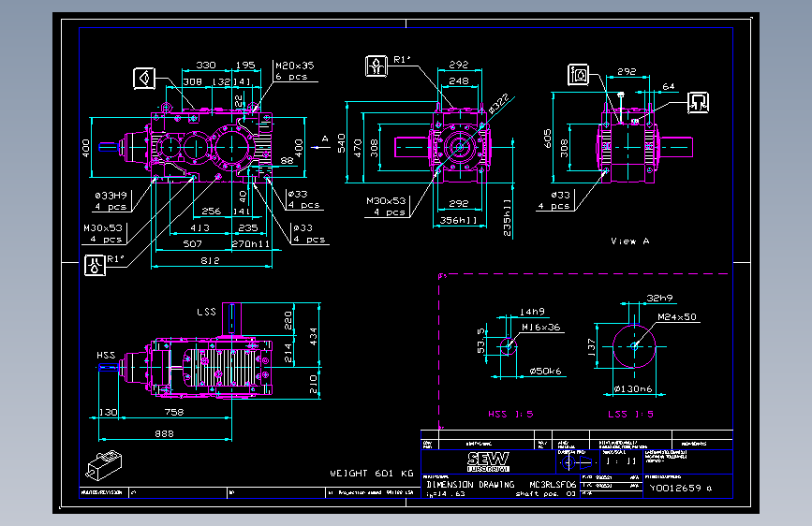Click the M24x50 thread callout
This screenshot has height=526, width=812.
coord(677,317)
